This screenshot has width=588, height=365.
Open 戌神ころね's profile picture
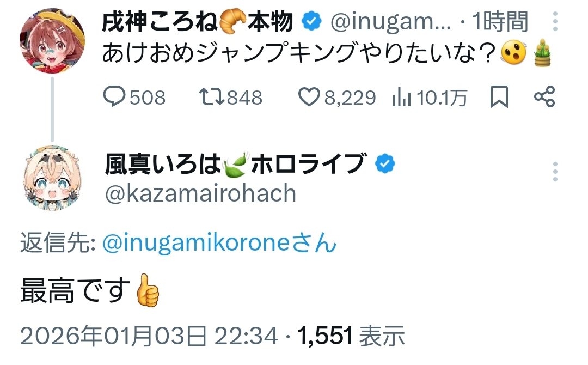(x=52, y=41)
